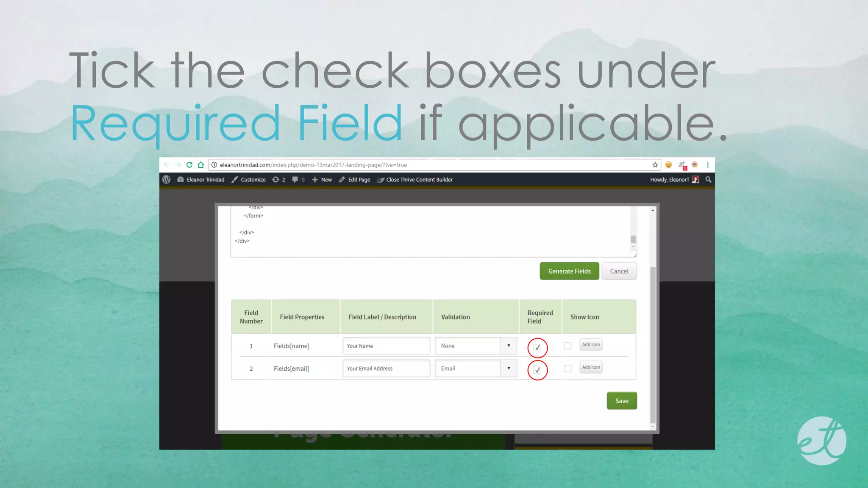This screenshot has height=488, width=868.
Task: Click Close Thrive Content Builder
Action: [415, 180]
